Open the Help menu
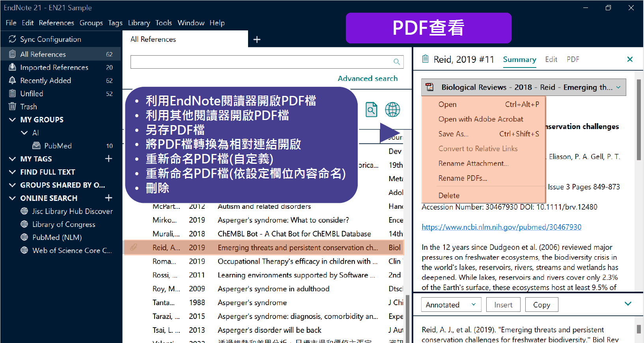 (x=217, y=23)
